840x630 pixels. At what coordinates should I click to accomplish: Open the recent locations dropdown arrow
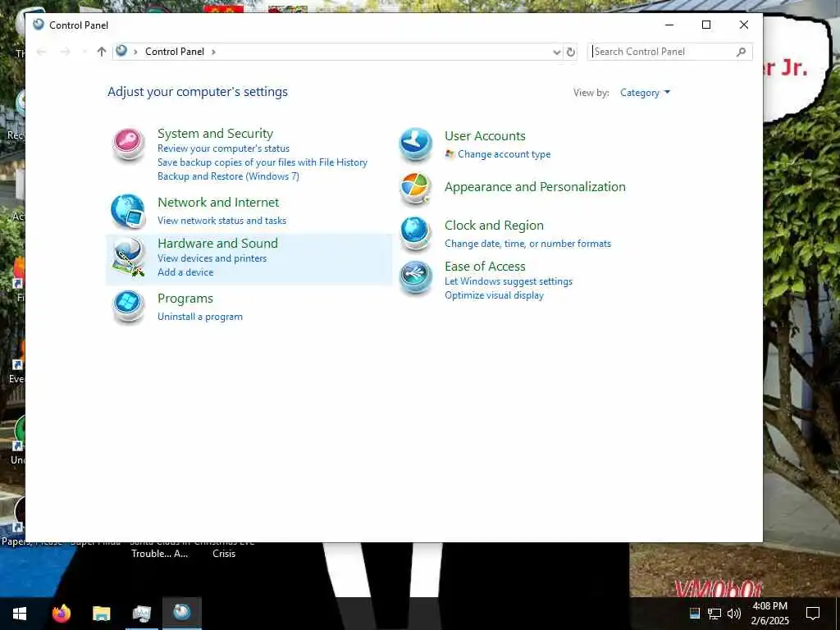coord(84,52)
